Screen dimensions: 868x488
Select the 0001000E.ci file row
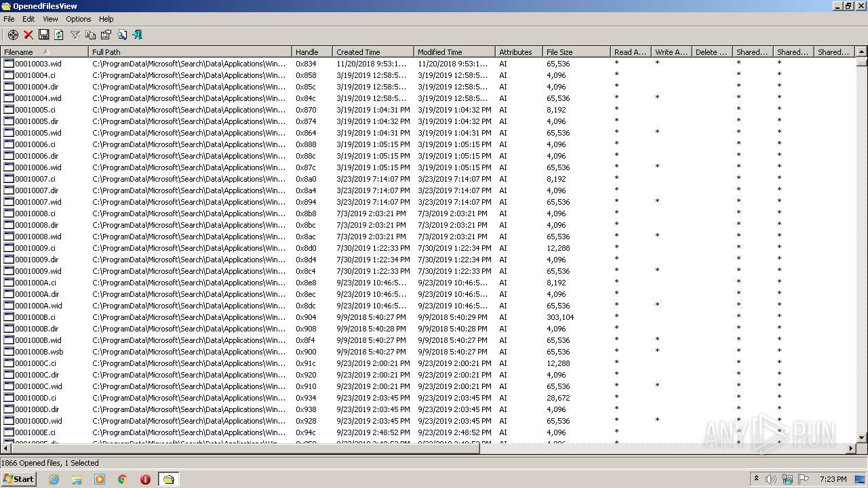tap(427, 432)
